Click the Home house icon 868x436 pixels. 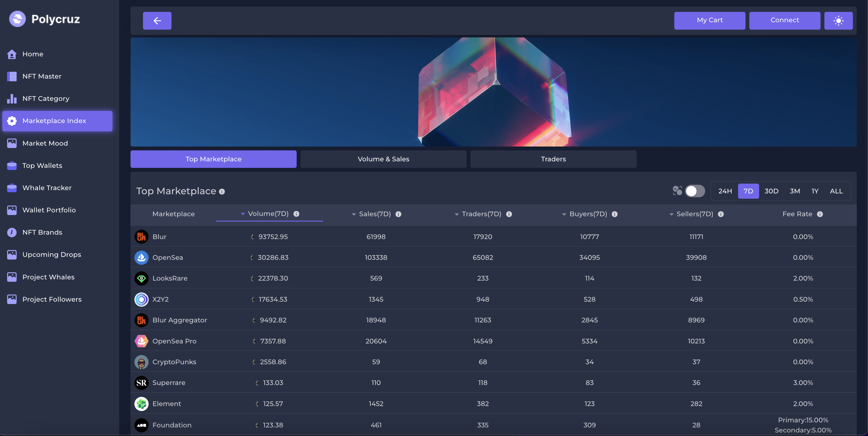pos(12,54)
